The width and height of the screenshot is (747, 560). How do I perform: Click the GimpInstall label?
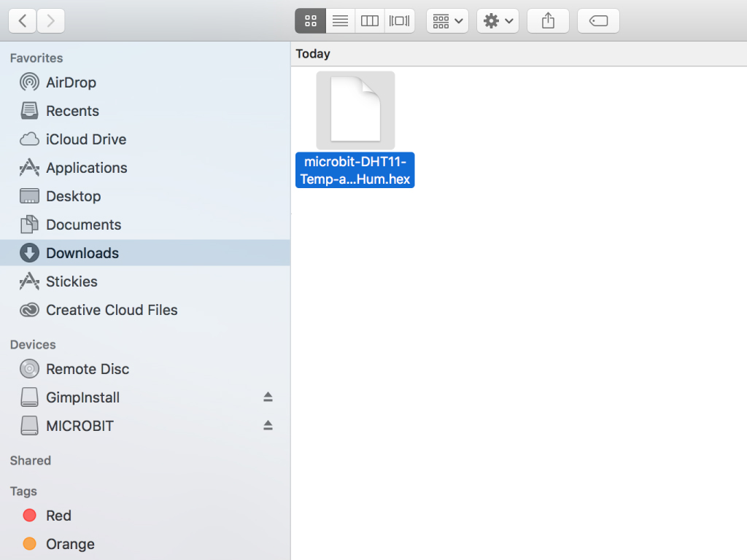click(83, 397)
